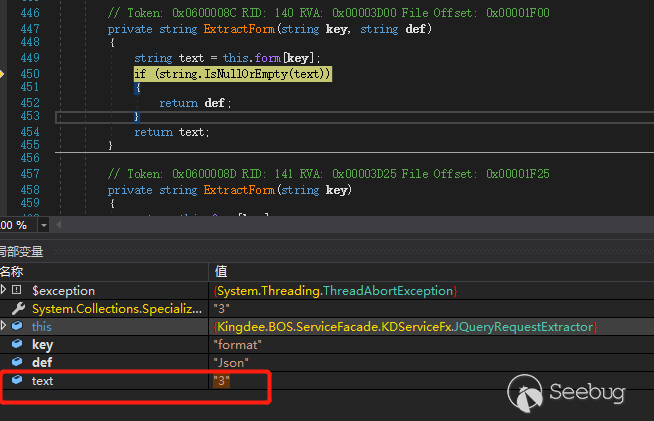Viewport: 654px width, 421px height.
Task: Select the 'this' variable name
Action: (42, 327)
